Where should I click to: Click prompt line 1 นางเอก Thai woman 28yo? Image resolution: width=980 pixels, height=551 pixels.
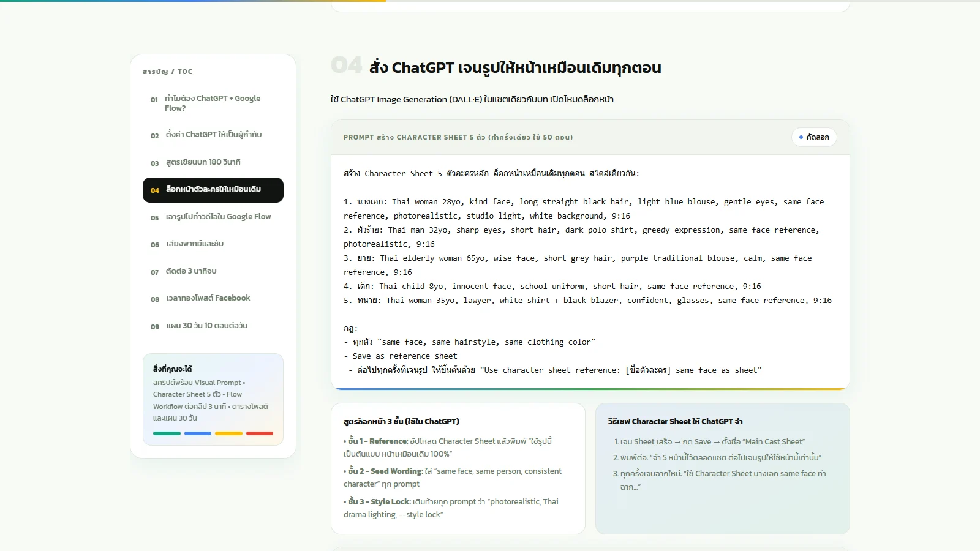[x=584, y=209]
